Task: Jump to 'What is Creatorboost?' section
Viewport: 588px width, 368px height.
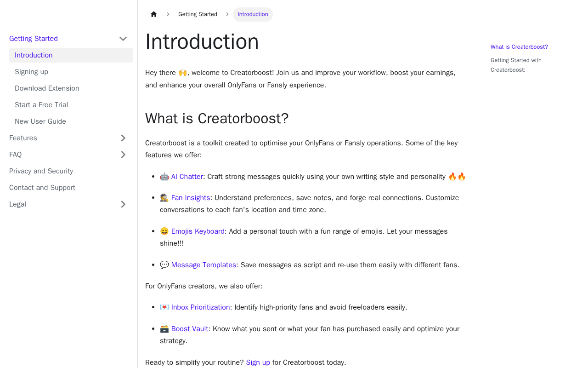Action: 519,47
